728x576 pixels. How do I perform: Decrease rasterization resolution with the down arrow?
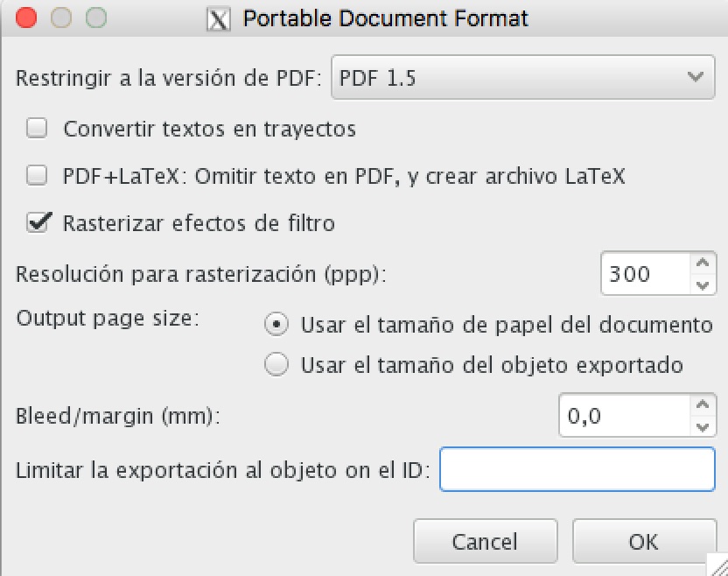(700, 285)
